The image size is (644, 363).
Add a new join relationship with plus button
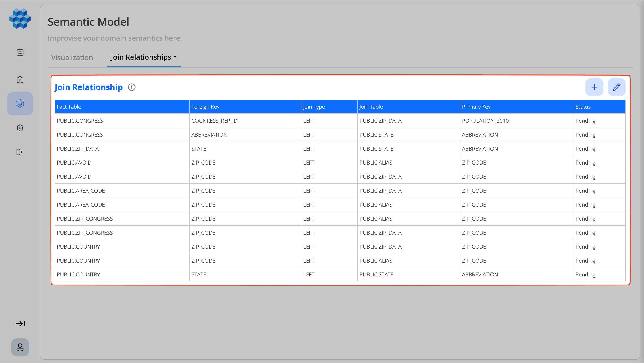[594, 87]
